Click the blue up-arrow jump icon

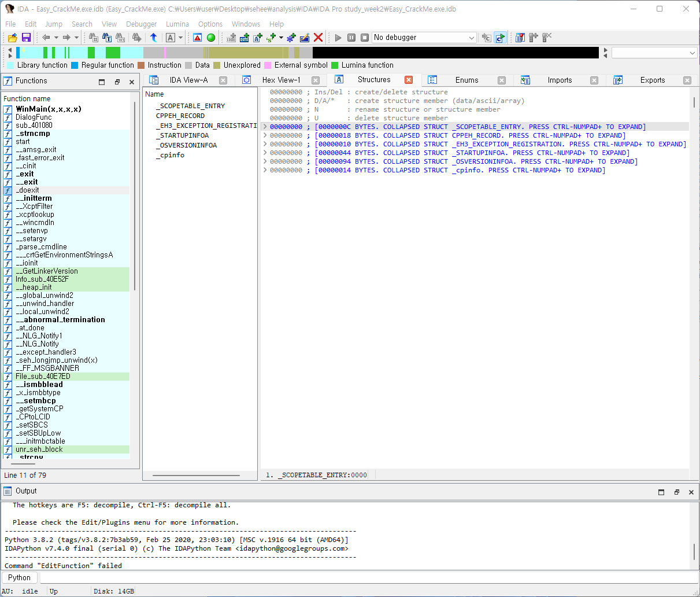click(153, 38)
